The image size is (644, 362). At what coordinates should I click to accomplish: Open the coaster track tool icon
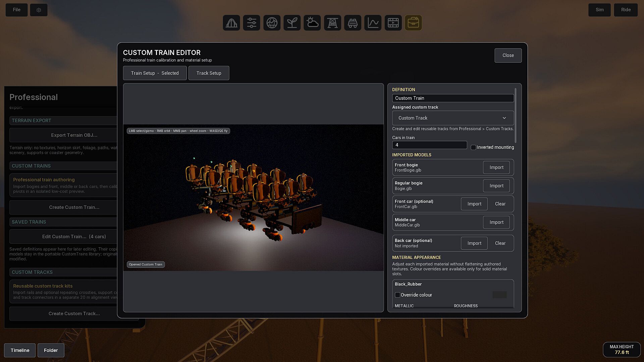[231, 23]
